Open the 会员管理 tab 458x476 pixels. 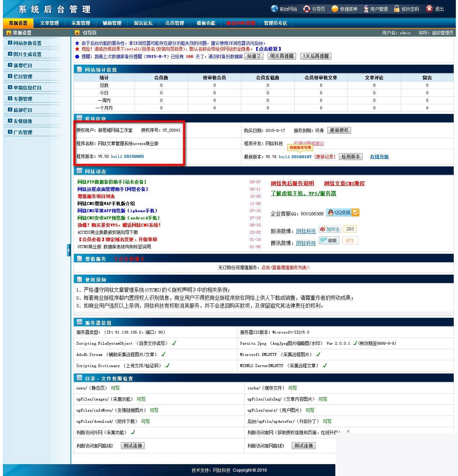click(x=174, y=23)
